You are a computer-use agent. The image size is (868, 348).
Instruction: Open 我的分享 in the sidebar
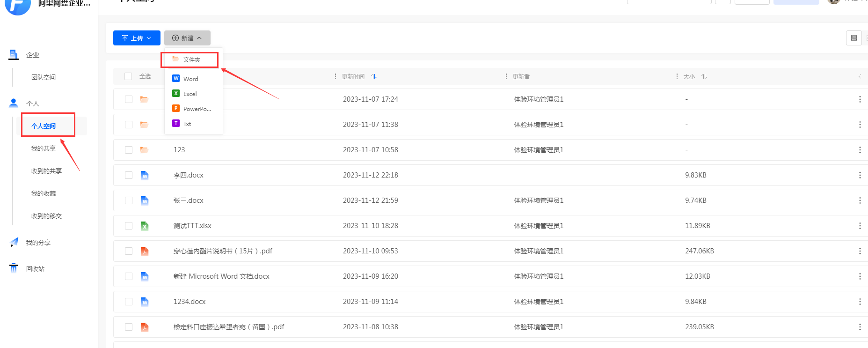click(38, 243)
